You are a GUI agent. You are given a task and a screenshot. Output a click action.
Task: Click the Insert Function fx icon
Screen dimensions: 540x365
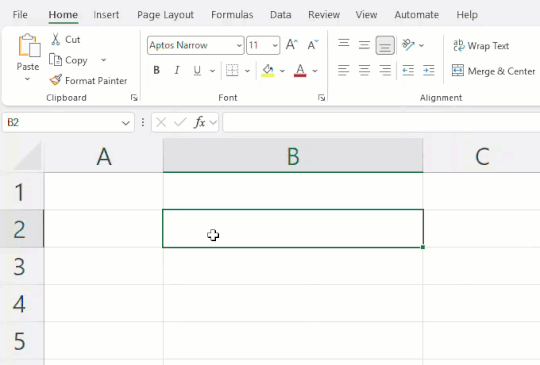[200, 122]
